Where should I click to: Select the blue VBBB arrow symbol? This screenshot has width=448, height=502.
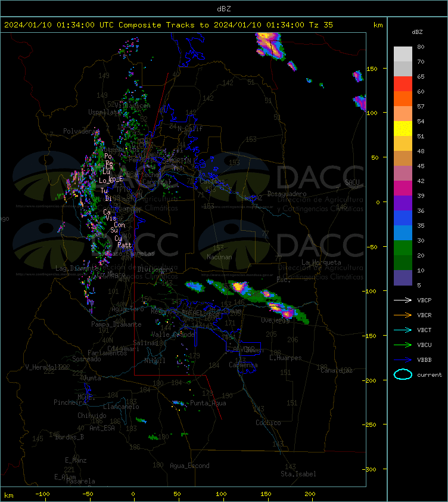(403, 360)
